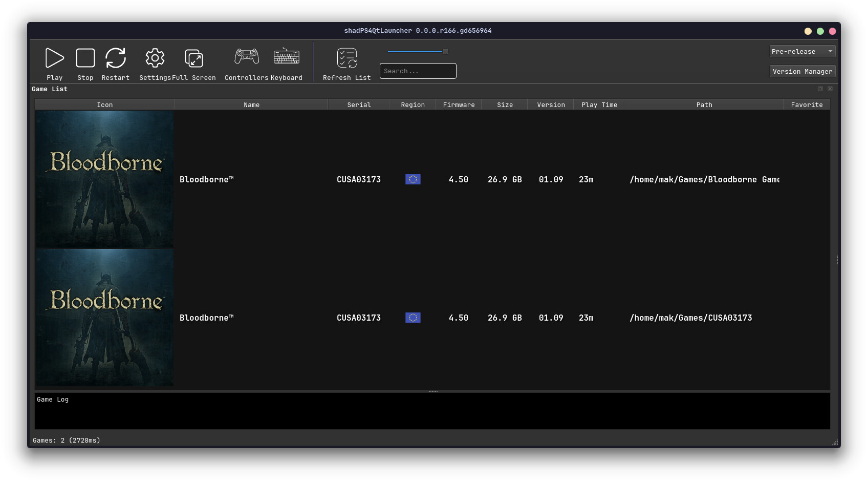Sort list by Serial column header
Image resolution: width=868 pixels, height=482 pixels.
tap(359, 105)
